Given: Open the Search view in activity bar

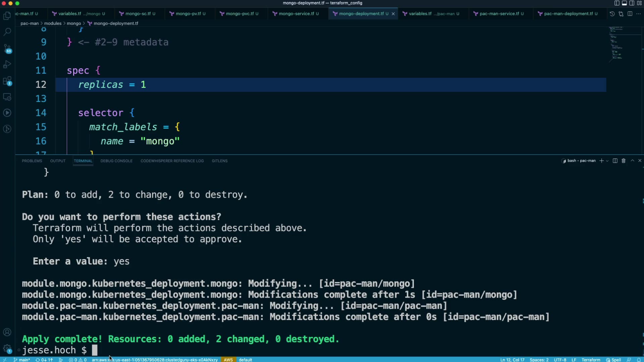Looking at the screenshot, I should click(7, 32).
